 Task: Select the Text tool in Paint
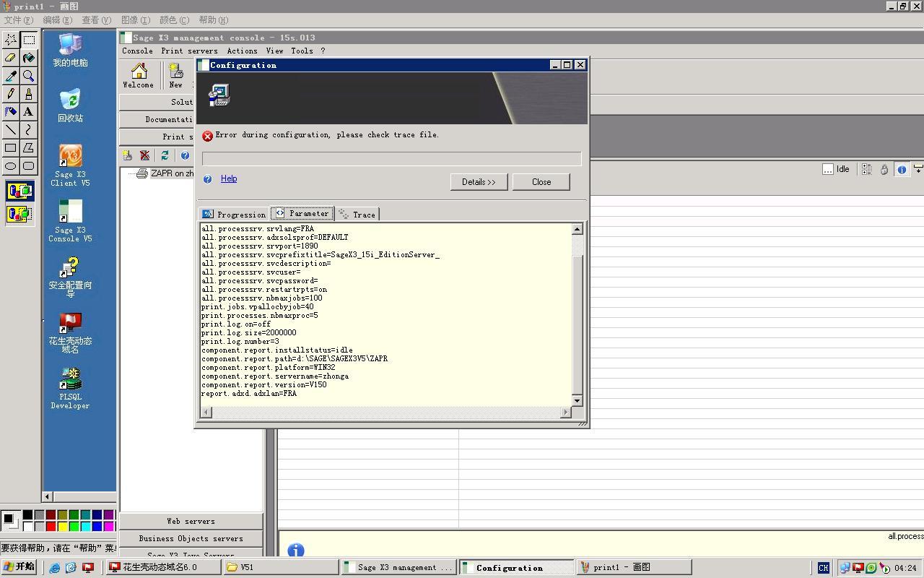pos(28,112)
